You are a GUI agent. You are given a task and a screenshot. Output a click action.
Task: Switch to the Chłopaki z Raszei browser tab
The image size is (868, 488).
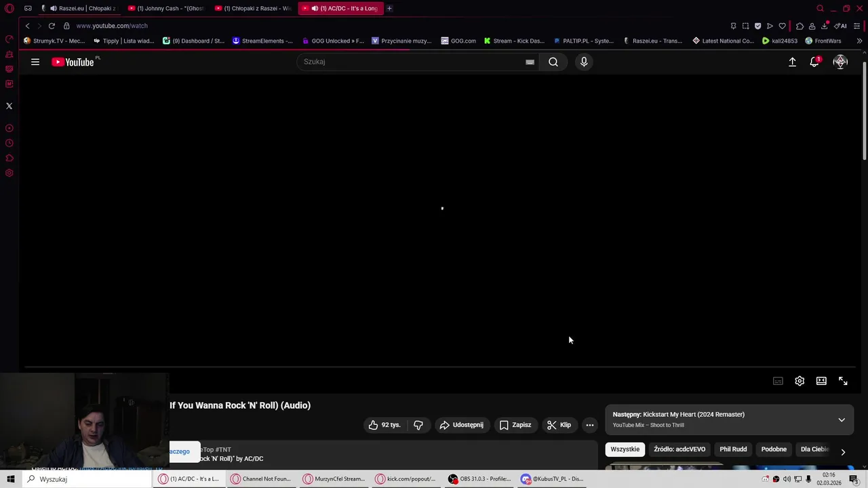(x=253, y=8)
